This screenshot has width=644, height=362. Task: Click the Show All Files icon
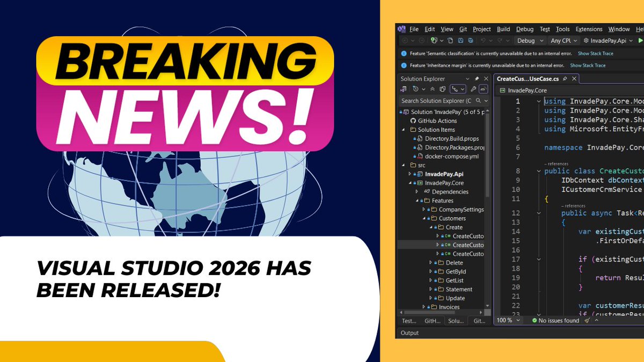click(x=442, y=89)
